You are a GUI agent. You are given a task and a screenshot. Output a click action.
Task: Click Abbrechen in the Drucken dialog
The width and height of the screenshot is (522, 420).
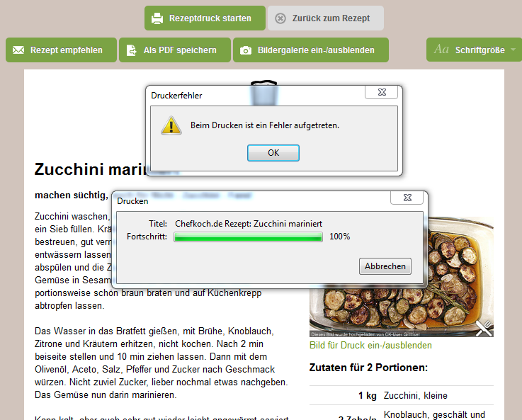coord(385,266)
